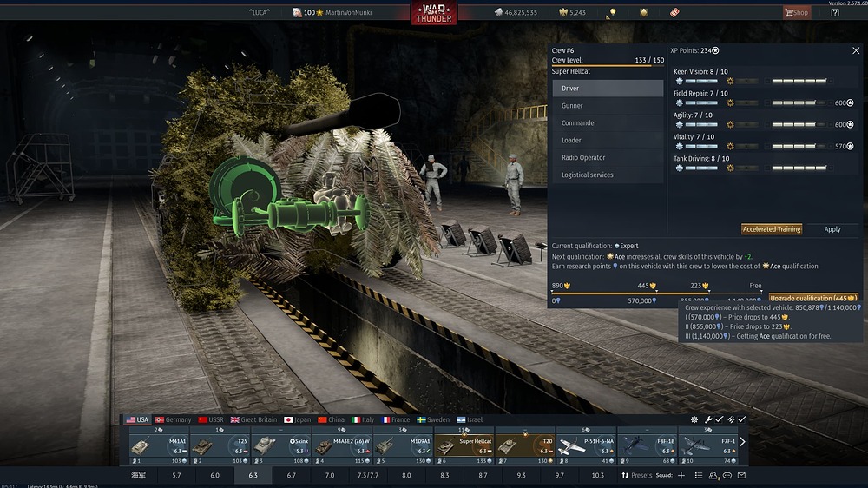
Task: Adjust the Field Repair skill bar
Action: click(x=799, y=102)
